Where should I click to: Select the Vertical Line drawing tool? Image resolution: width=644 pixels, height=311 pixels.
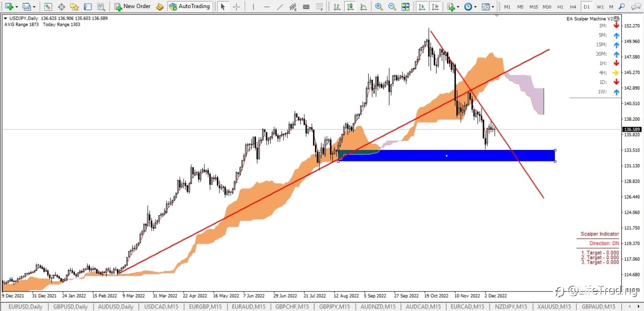point(253,7)
